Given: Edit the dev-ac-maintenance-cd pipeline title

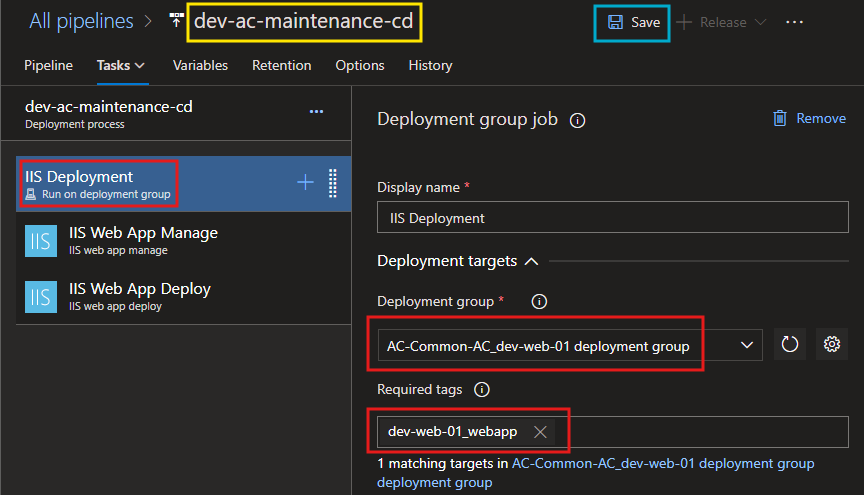Looking at the screenshot, I should [304, 21].
